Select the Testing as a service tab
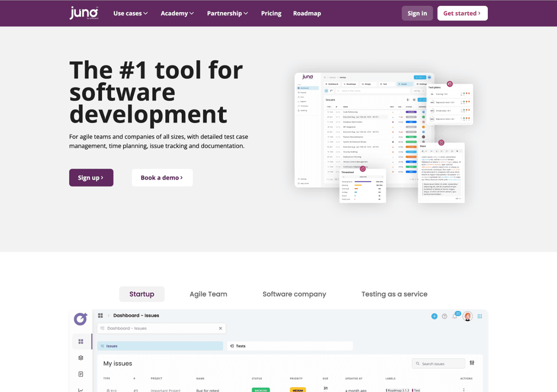This screenshot has height=392, width=557. [x=395, y=294]
